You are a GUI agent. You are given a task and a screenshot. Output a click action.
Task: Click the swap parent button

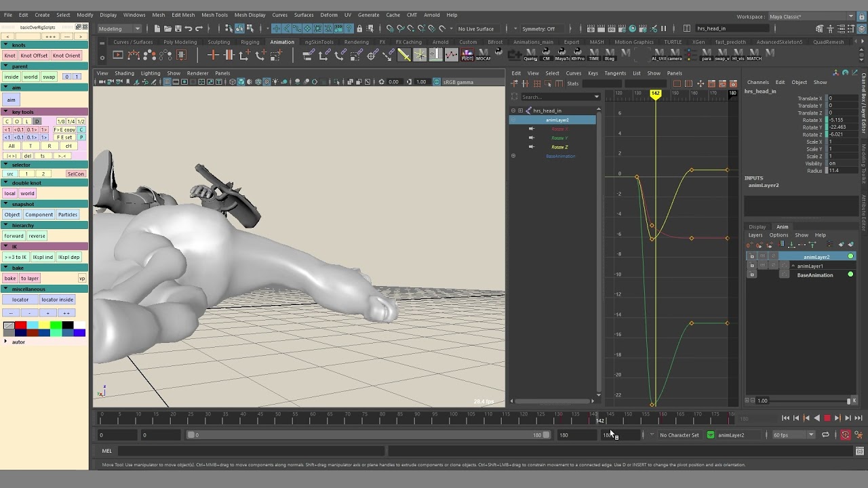pyautogui.click(x=49, y=77)
